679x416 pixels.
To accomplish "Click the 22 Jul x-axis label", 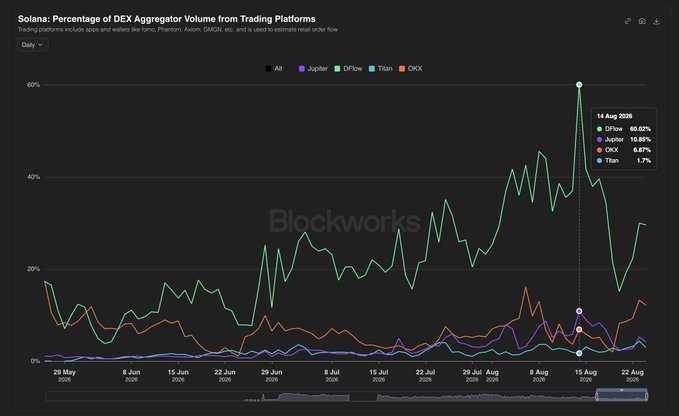I will [425, 375].
